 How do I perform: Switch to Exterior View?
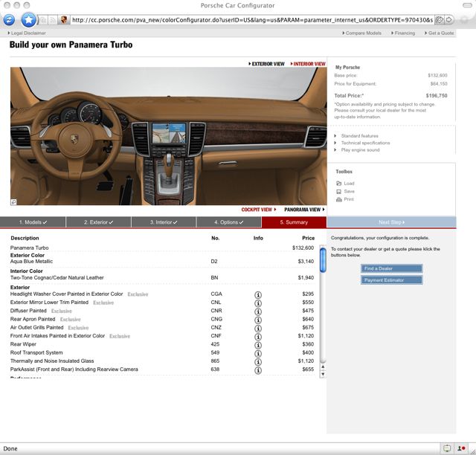pyautogui.click(x=266, y=64)
